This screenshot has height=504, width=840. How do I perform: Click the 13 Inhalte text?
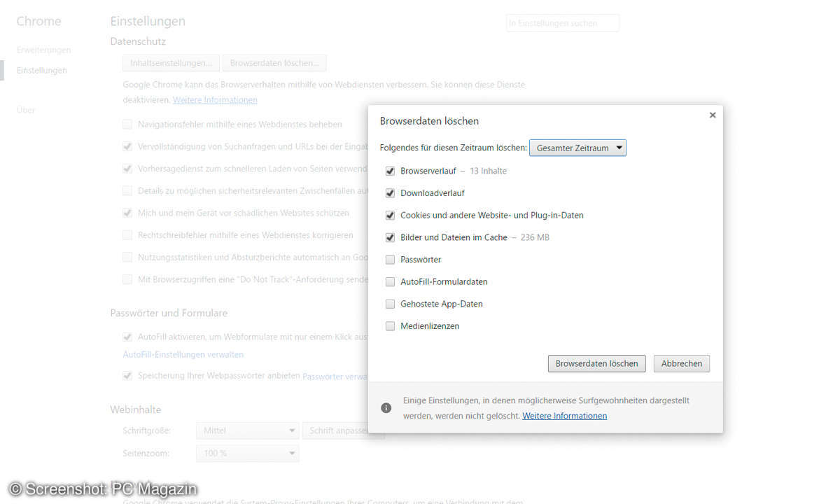pyautogui.click(x=488, y=171)
